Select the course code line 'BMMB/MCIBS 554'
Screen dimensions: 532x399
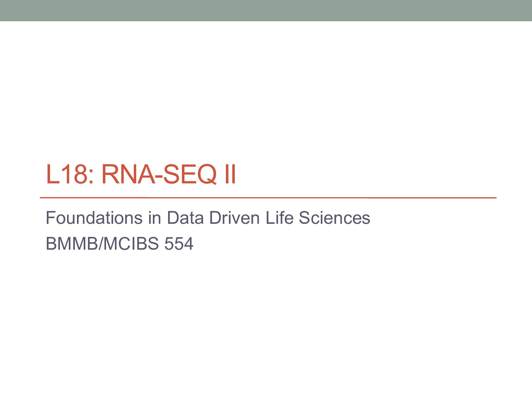[120, 244]
